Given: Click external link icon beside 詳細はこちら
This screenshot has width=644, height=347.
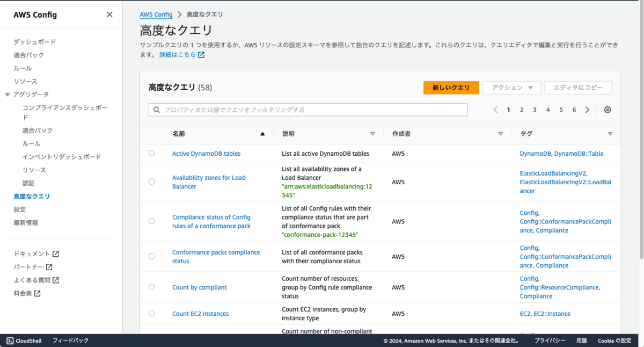Looking at the screenshot, I should pos(201,55).
